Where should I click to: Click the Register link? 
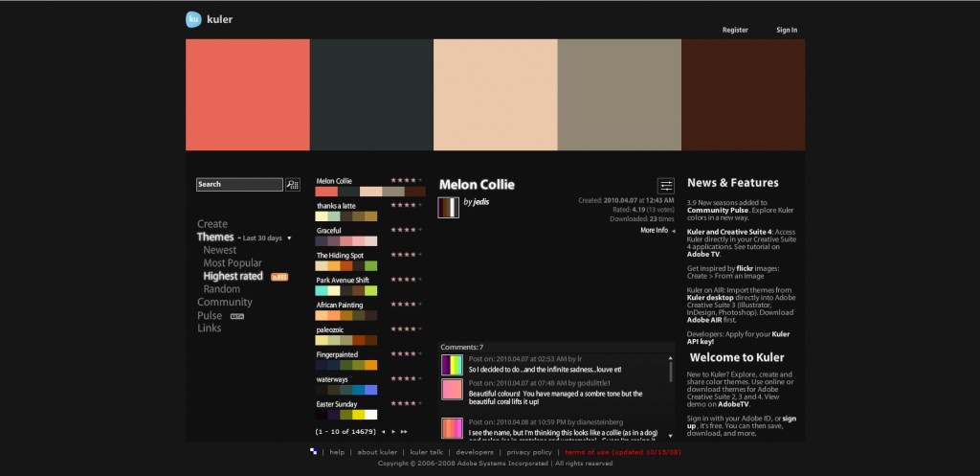[735, 30]
